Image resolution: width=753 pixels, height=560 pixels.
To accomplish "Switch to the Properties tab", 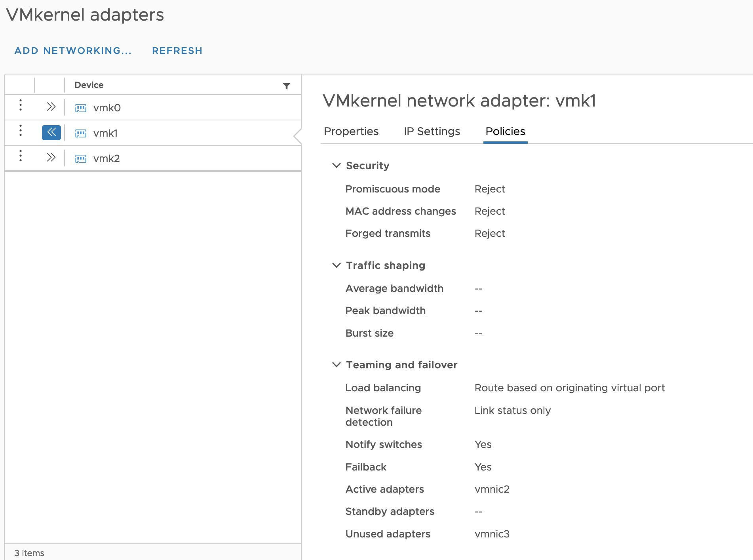I will pyautogui.click(x=351, y=131).
